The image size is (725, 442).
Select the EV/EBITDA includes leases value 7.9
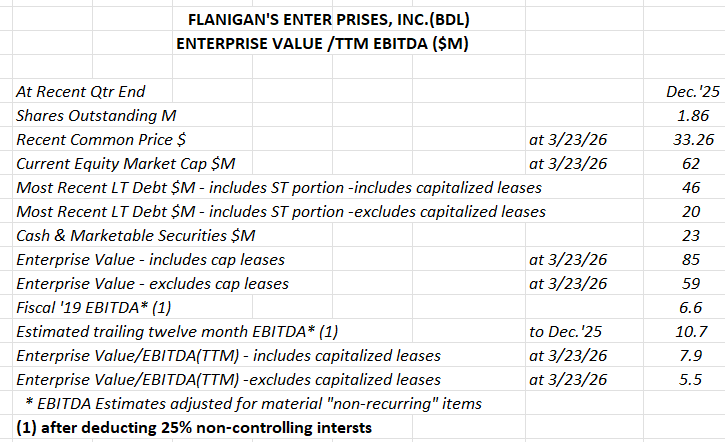click(x=691, y=356)
